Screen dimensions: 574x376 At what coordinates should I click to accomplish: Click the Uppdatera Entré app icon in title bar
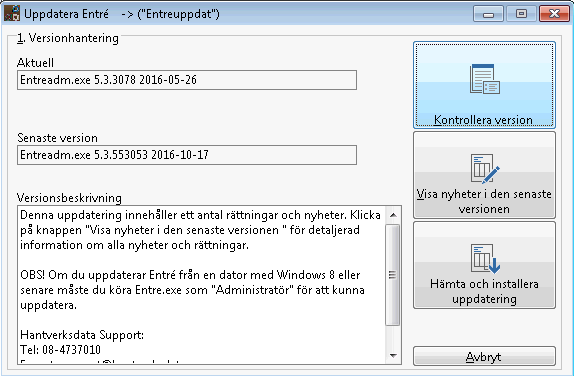(12, 14)
